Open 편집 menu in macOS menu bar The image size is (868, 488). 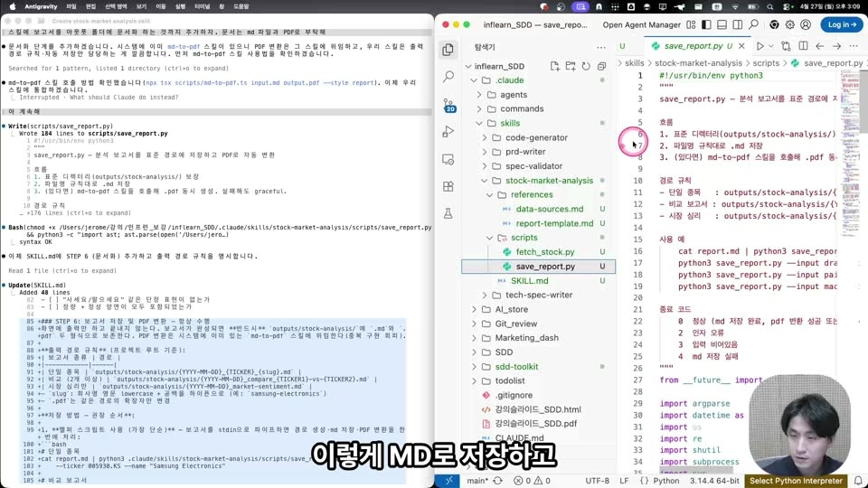coord(90,6)
